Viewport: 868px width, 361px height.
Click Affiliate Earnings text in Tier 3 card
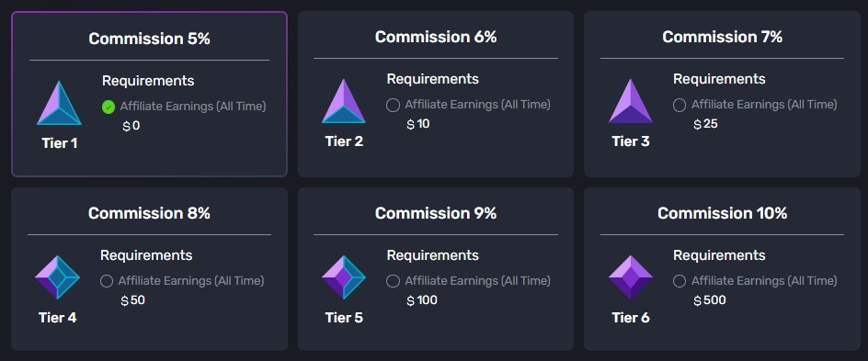pyautogui.click(x=764, y=105)
